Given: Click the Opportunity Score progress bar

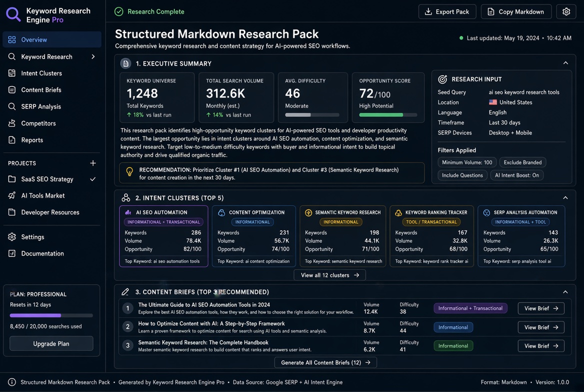Looking at the screenshot, I should pyautogui.click(x=387, y=115).
